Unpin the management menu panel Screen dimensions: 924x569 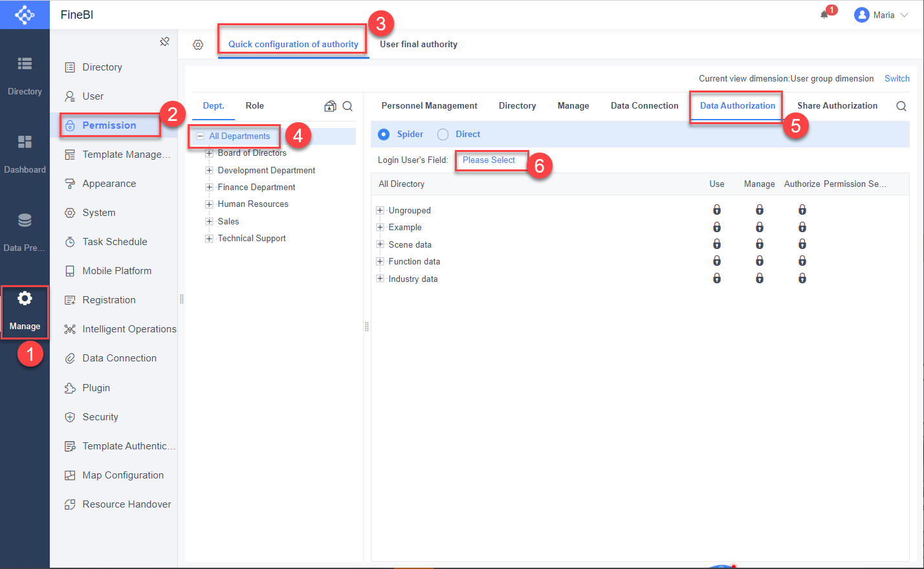point(164,41)
